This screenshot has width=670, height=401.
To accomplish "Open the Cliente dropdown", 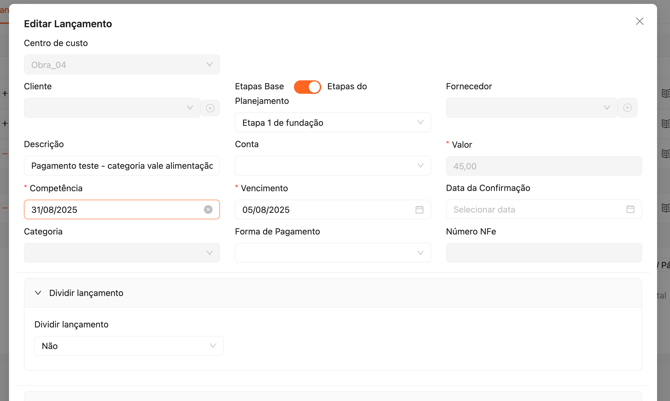I will pos(111,108).
